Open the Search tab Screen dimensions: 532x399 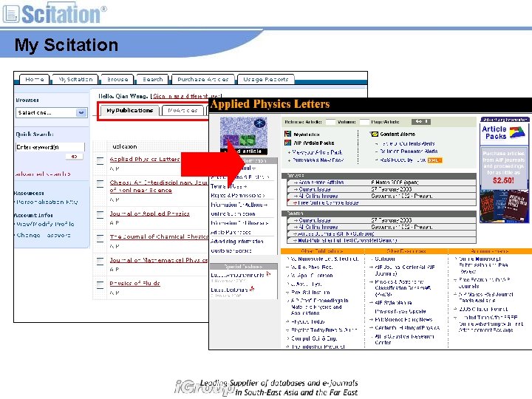point(153,79)
